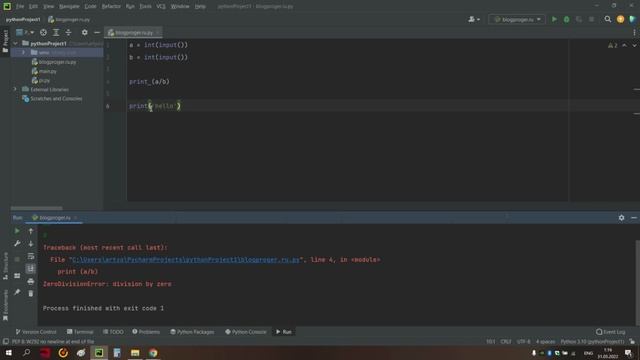Viewport: 640px width, 360px height.
Task: Click inside the print('hello') code line
Action: tap(155, 106)
